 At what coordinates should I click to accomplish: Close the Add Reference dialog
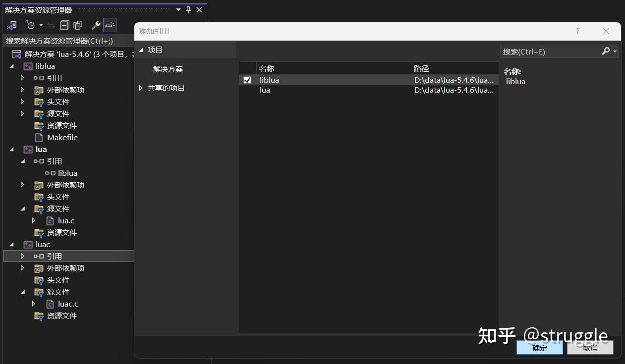tap(606, 31)
